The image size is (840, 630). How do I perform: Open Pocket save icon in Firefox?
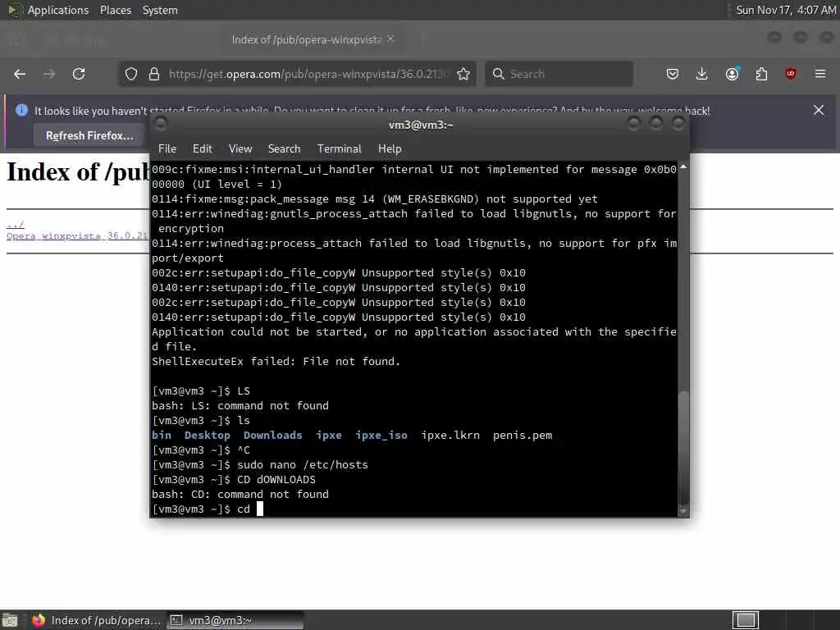[673, 74]
